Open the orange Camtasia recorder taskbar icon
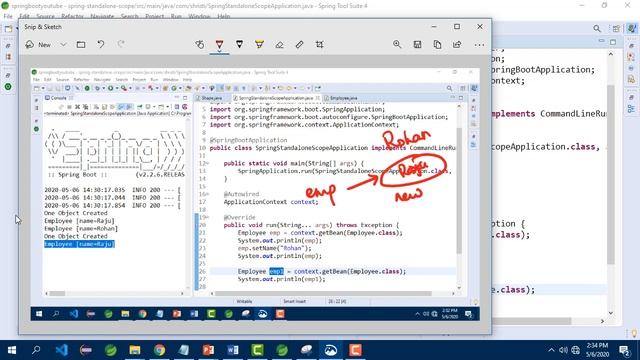Viewport: 640px width, 360px height. coord(355,350)
